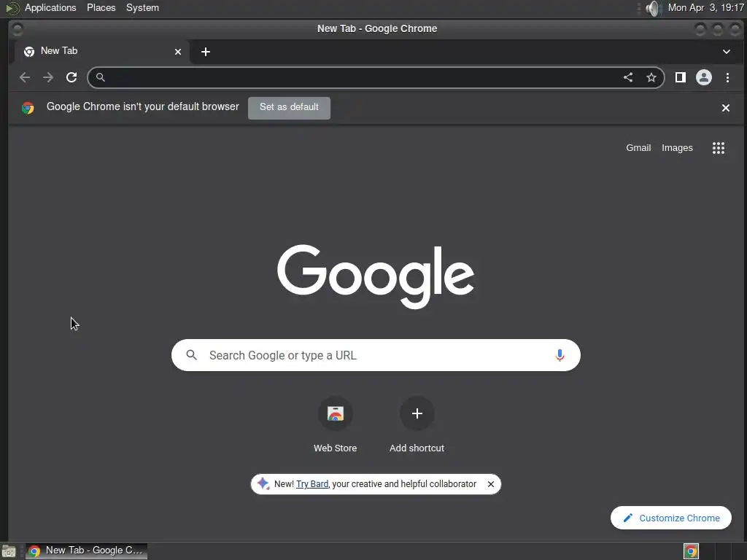This screenshot has height=560, width=747.
Task: Expand the tab search chevron
Action: (x=727, y=52)
